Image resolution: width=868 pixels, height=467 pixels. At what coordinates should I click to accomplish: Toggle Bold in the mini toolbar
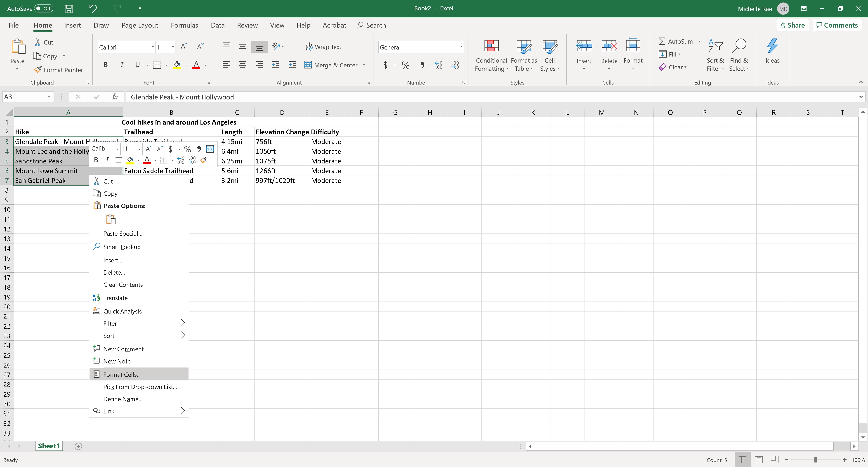pos(96,160)
